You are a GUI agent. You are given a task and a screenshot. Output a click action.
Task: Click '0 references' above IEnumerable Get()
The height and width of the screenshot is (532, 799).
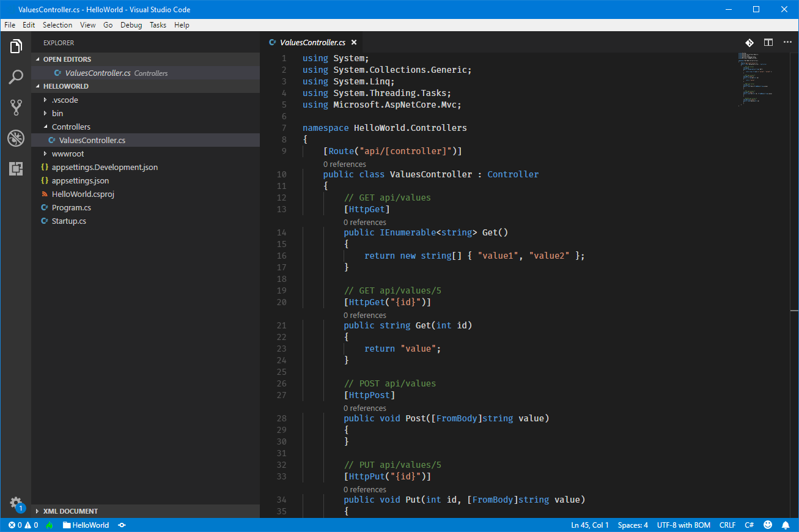click(x=365, y=222)
